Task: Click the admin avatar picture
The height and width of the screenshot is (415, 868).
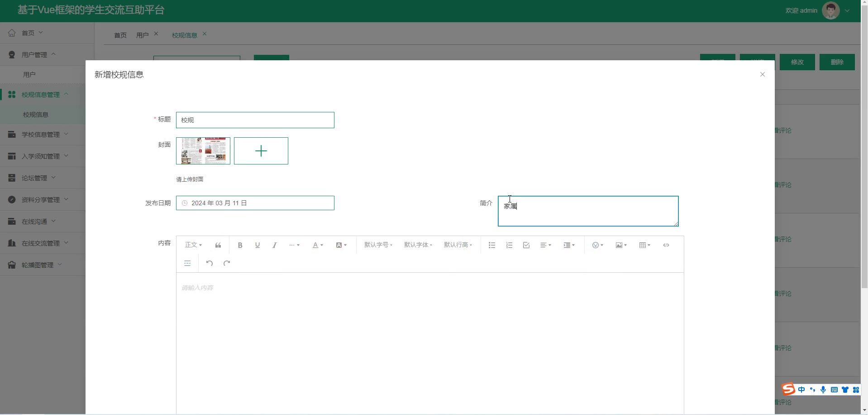Action: tap(831, 10)
